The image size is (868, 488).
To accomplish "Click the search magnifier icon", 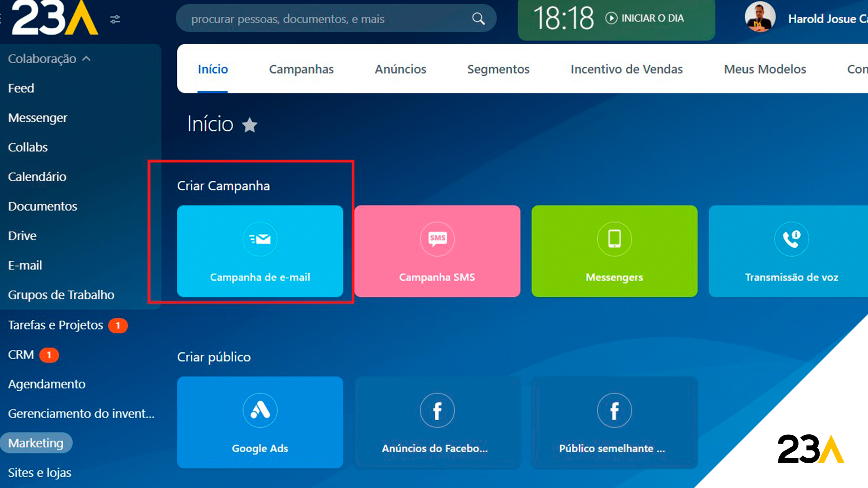I will coord(478,19).
